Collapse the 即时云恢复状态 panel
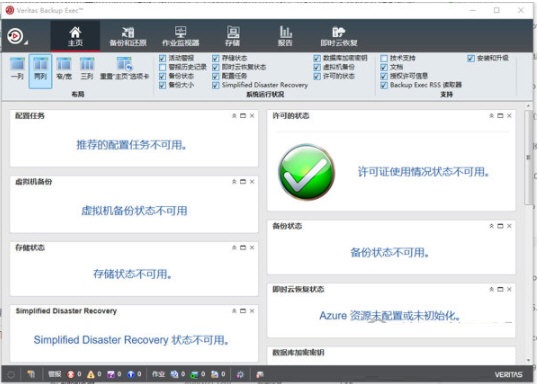The width and height of the screenshot is (538, 384). tap(491, 290)
